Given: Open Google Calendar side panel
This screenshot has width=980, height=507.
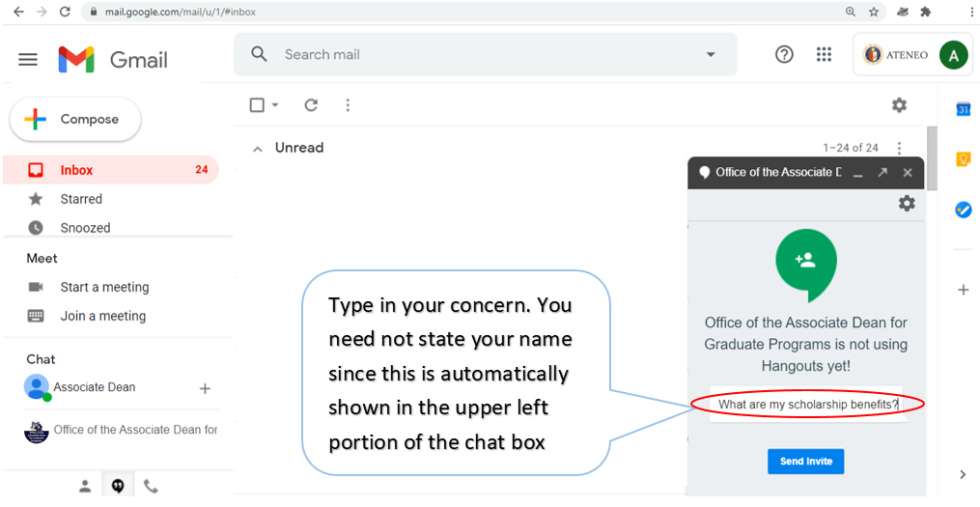Looking at the screenshot, I should 964,109.
